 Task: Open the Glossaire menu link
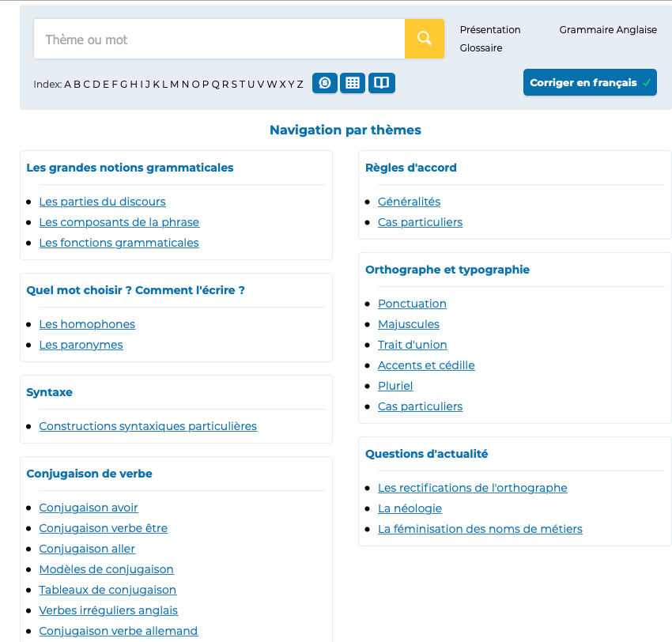pos(481,48)
